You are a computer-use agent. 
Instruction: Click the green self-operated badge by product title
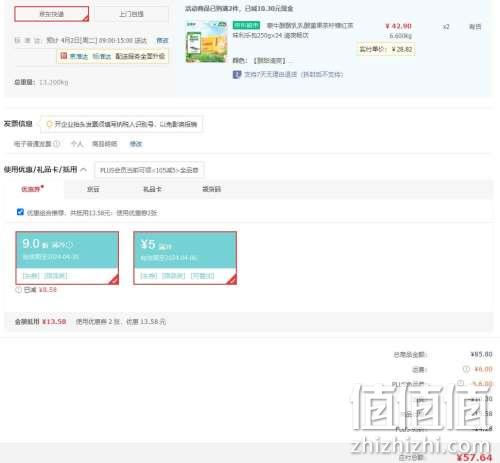pyautogui.click(x=246, y=25)
